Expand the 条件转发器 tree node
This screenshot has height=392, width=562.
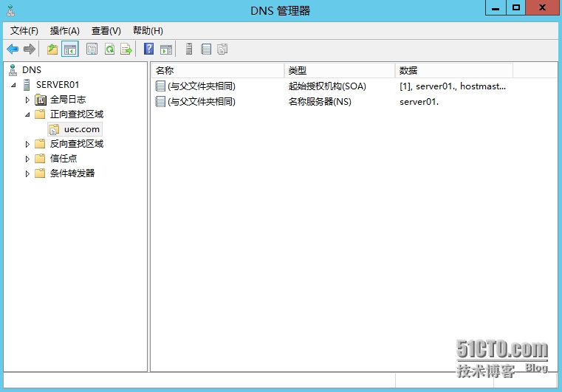(27, 173)
